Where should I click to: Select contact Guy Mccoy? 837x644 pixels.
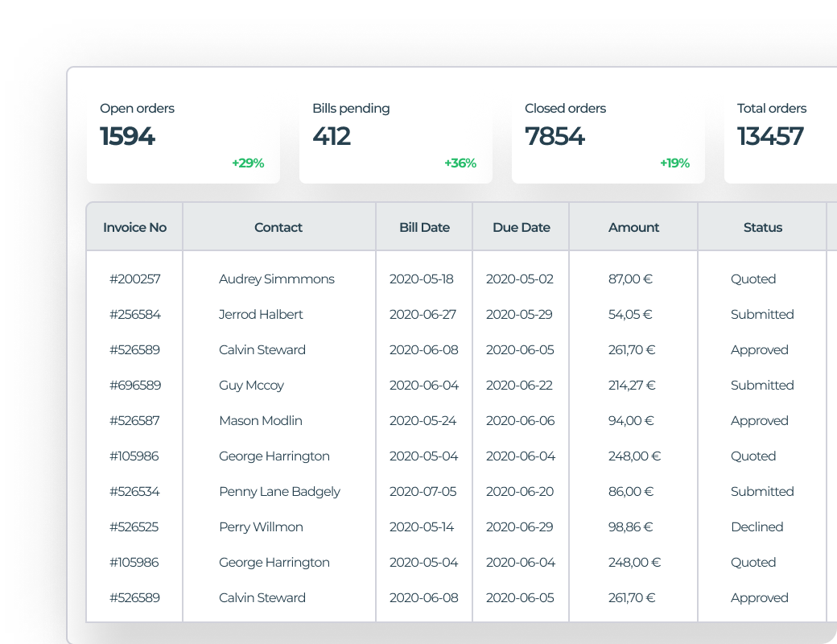tap(251, 385)
